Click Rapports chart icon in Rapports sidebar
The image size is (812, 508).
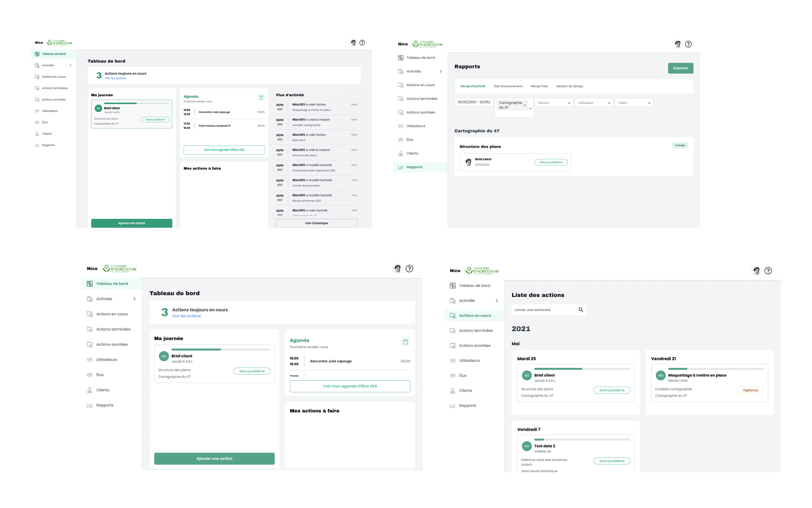(401, 167)
